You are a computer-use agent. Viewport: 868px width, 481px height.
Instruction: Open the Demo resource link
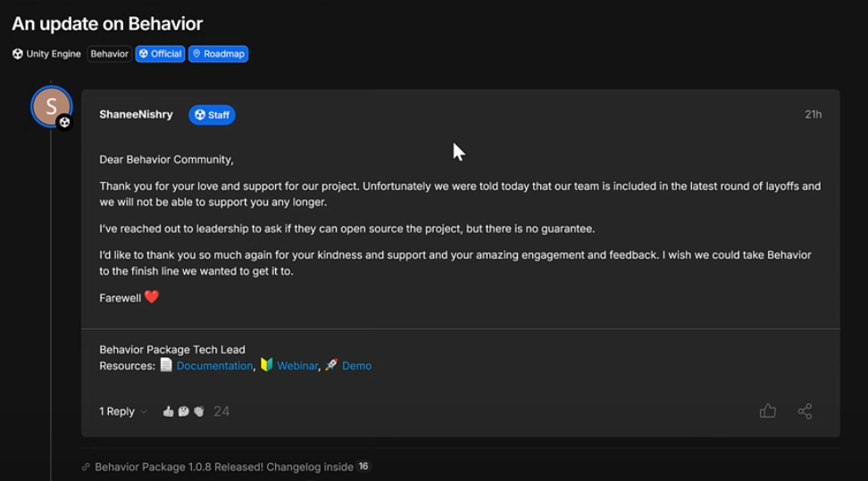click(x=356, y=366)
